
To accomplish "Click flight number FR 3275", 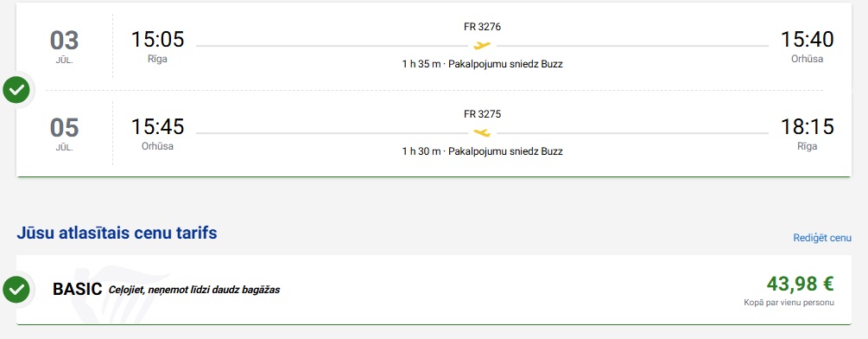I will [482, 114].
